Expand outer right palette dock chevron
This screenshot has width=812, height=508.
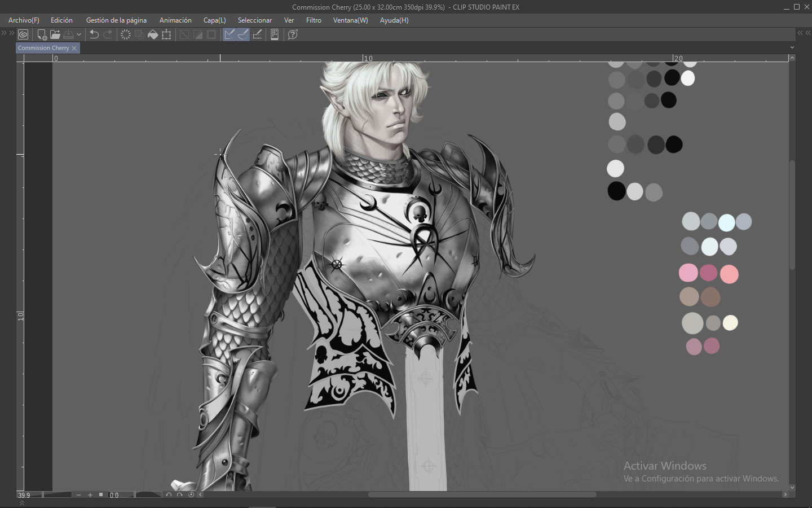(x=807, y=33)
